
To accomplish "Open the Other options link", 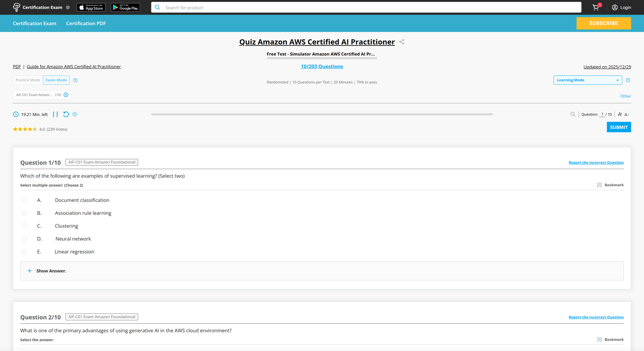I will click(625, 96).
